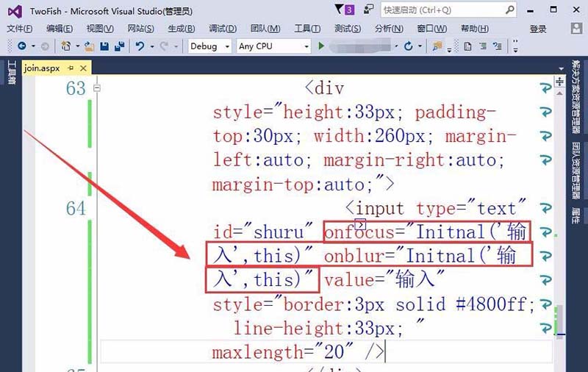Open the 测试(S) menu

pyautogui.click(x=347, y=29)
